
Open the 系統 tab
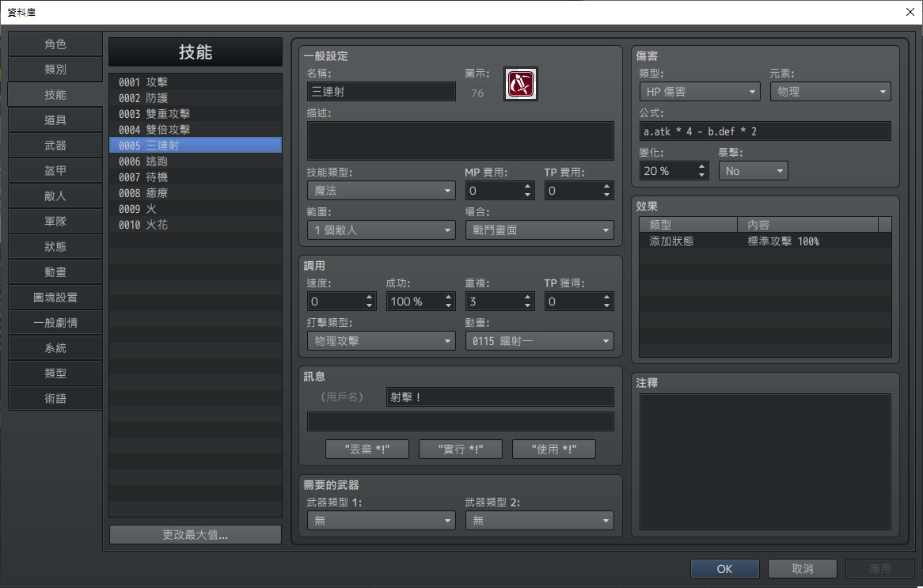[55, 348]
